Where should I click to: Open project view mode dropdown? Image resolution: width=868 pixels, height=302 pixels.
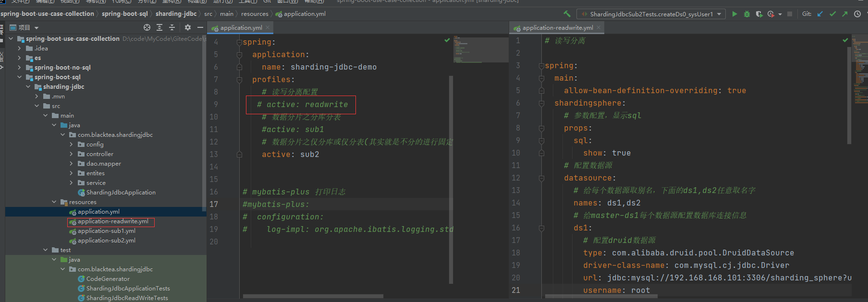click(x=37, y=28)
